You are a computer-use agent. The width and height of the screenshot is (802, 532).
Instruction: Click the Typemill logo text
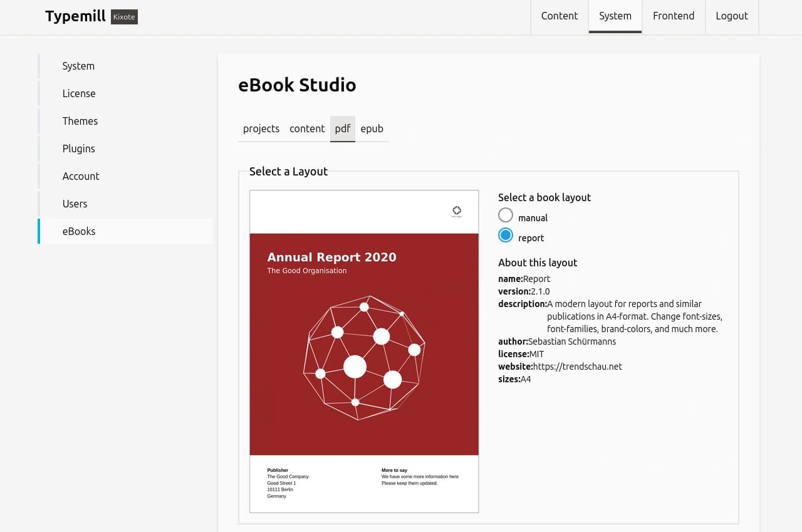pyautogui.click(x=75, y=16)
